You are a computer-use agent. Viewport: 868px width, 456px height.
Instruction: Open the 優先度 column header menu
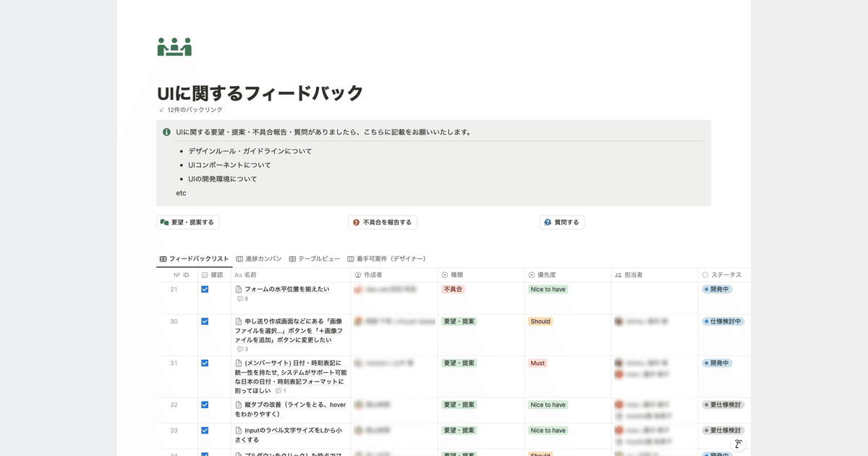[568, 275]
